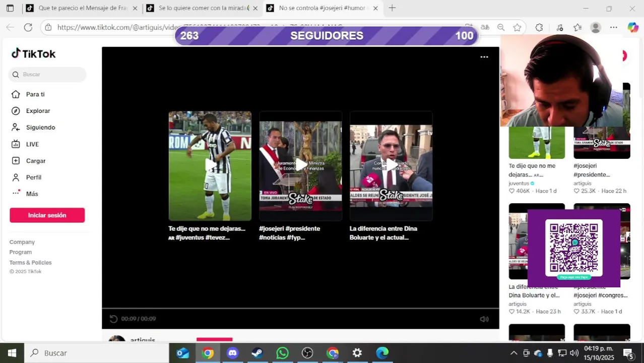Open Discord from the taskbar

[x=232, y=353]
